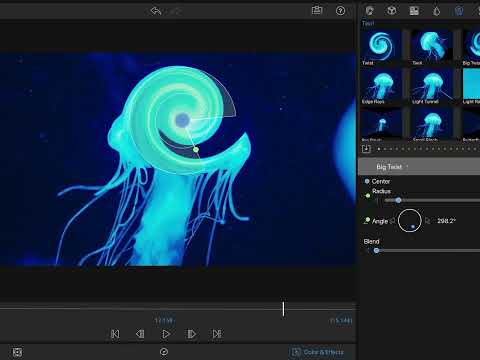The width and height of the screenshot is (480, 360).
Task: Select the blue center handle in preview
Action: [182, 120]
